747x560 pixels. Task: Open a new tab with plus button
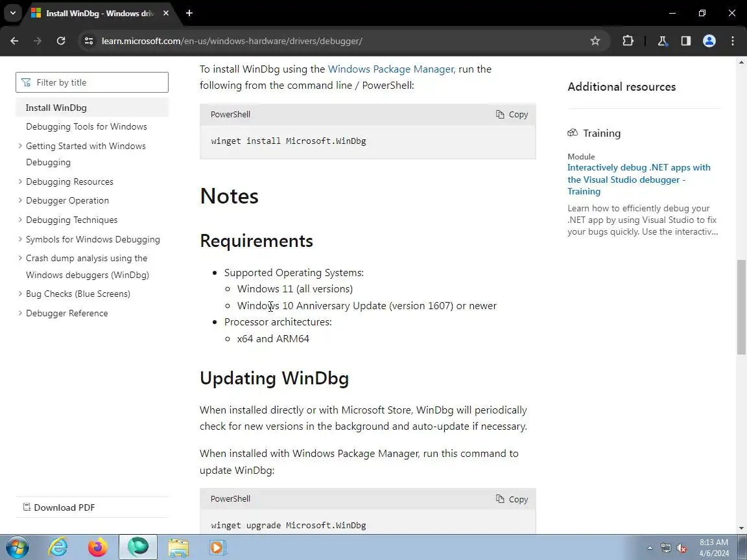189,13
